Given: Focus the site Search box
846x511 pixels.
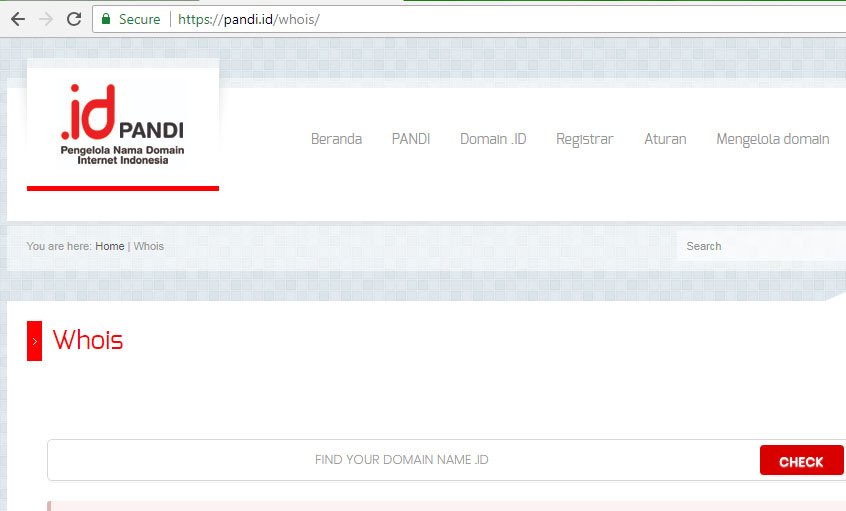Looking at the screenshot, I should coord(760,246).
